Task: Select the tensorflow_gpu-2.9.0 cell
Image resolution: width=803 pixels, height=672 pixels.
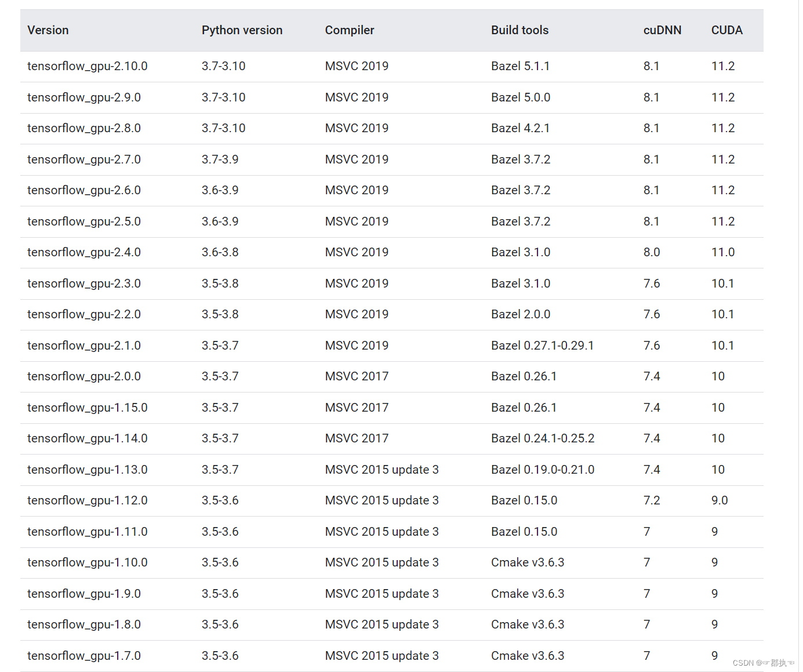Action: 84,97
